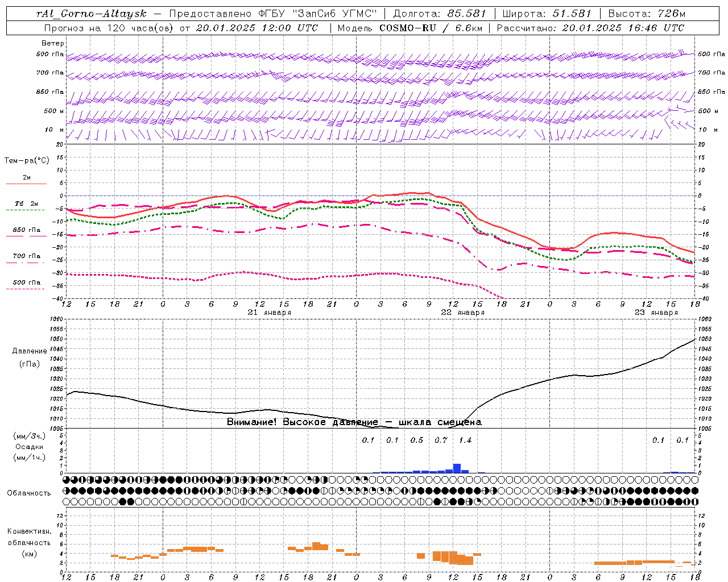Click the "(мм/1ч.)" precipitation unit label
The height and width of the screenshot is (582, 728).
click(x=29, y=458)
